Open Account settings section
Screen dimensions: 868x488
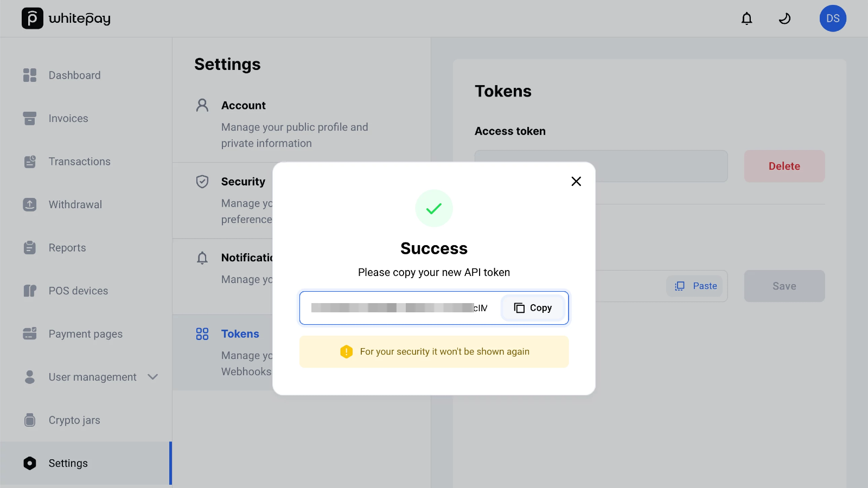click(x=243, y=106)
